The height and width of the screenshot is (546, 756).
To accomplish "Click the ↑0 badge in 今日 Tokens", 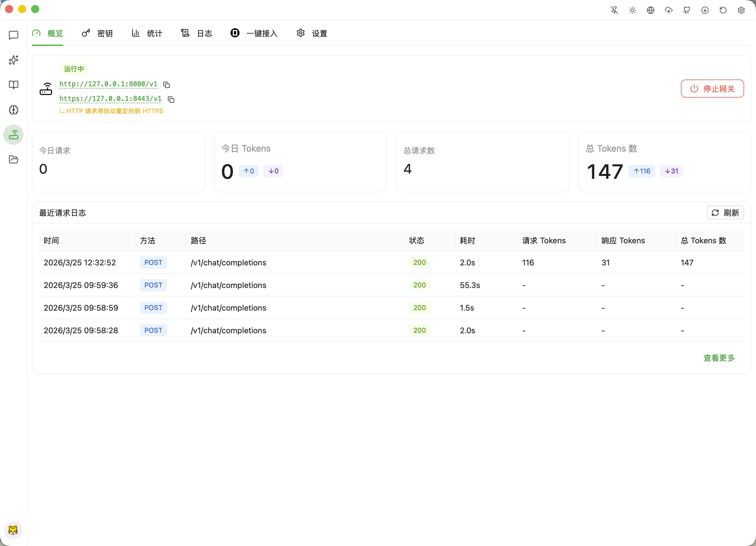I will click(249, 171).
